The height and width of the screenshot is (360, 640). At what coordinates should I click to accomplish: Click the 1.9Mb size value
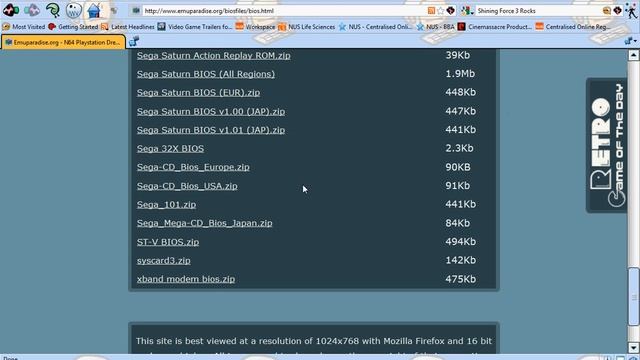[460, 74]
